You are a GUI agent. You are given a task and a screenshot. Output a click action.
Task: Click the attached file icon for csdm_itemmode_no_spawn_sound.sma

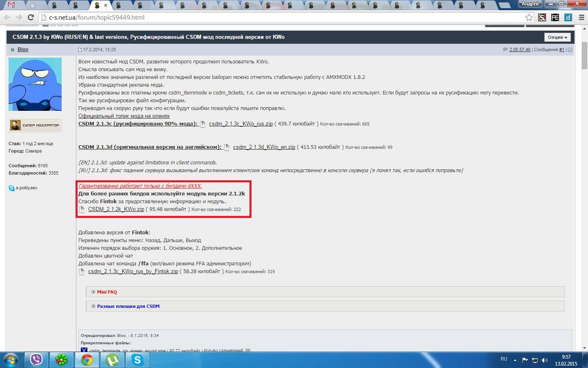pyautogui.click(x=84, y=350)
